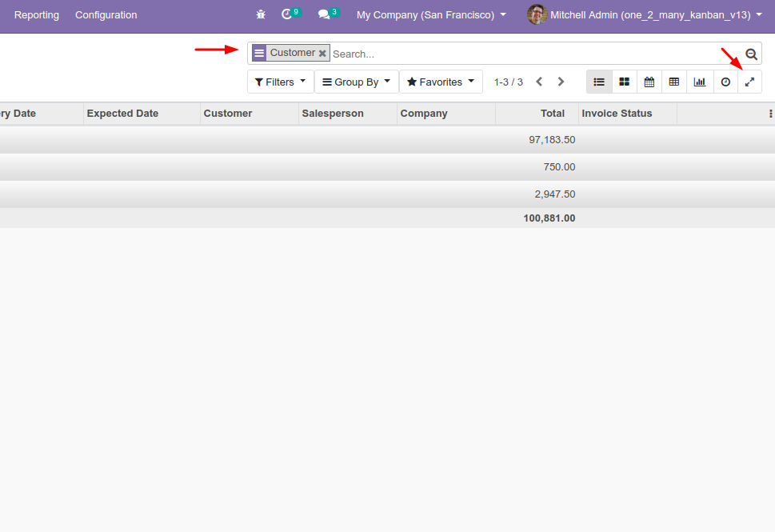Go to next page of records

point(561,82)
